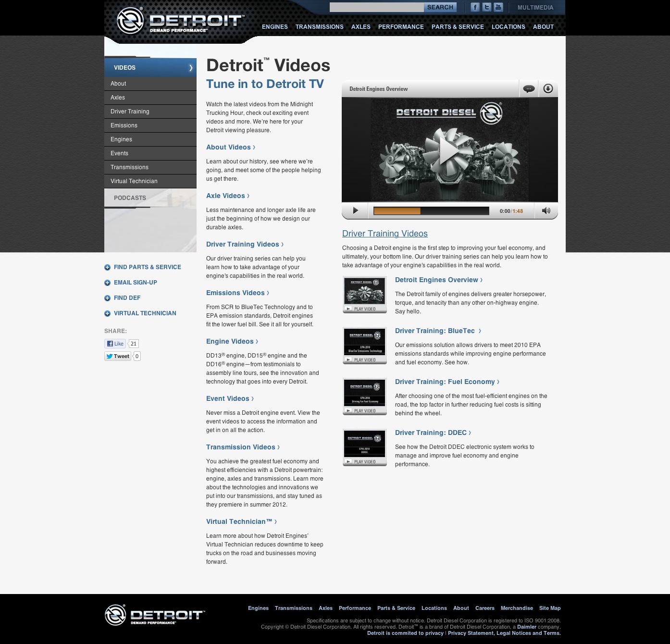The height and width of the screenshot is (644, 670).
Task: Focus the search input field
Action: (377, 7)
